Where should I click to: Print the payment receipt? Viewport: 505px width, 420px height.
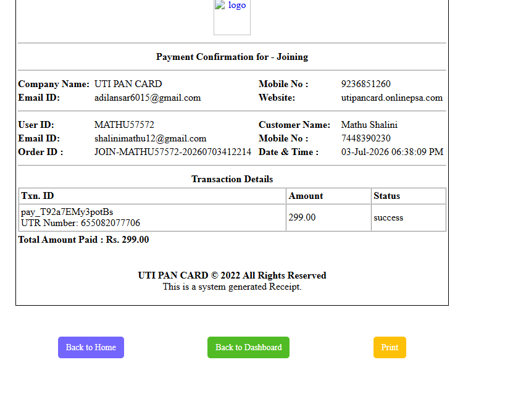390,348
